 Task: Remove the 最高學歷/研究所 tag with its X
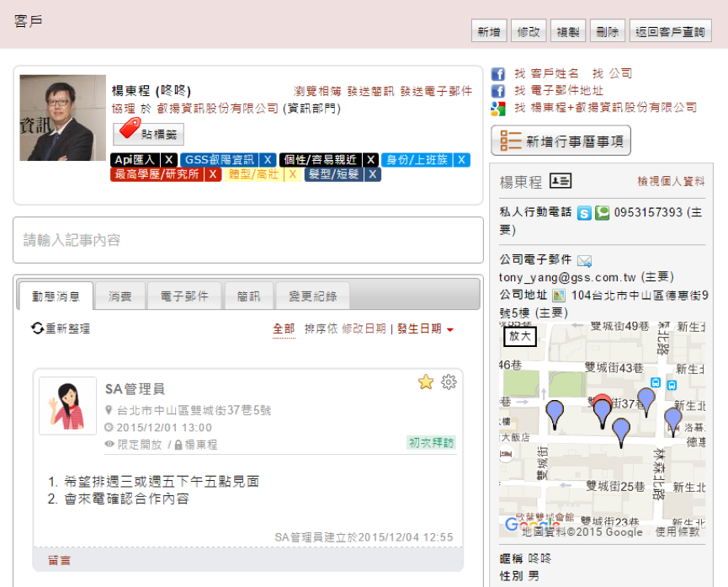click(213, 174)
